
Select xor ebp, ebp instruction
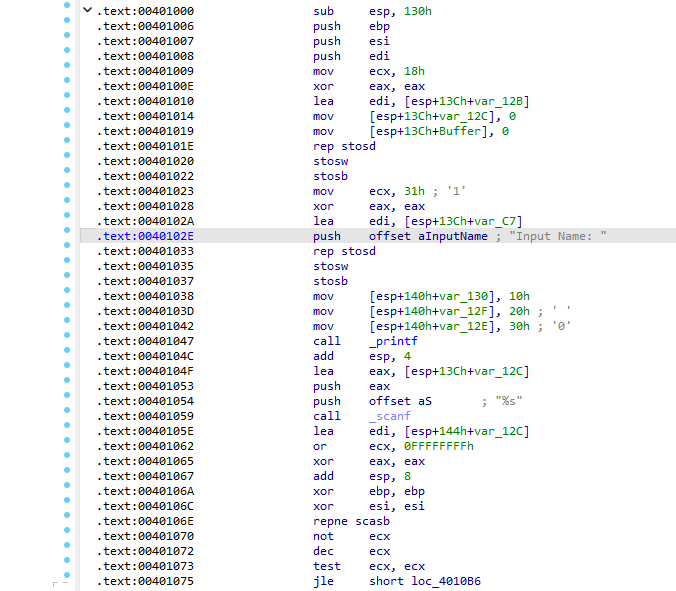pyautogui.click(x=369, y=491)
